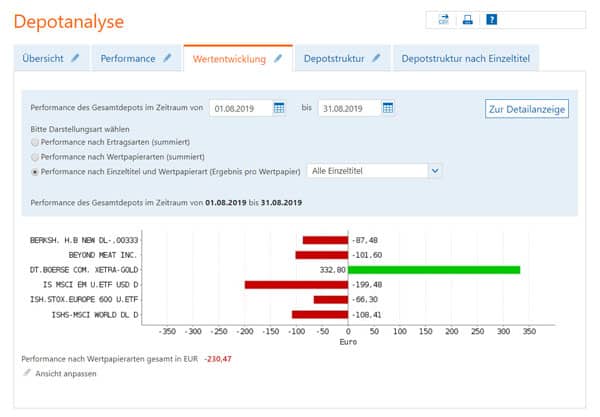
Task: Open the Alle Einzeltitel selection field
Action: (x=374, y=171)
